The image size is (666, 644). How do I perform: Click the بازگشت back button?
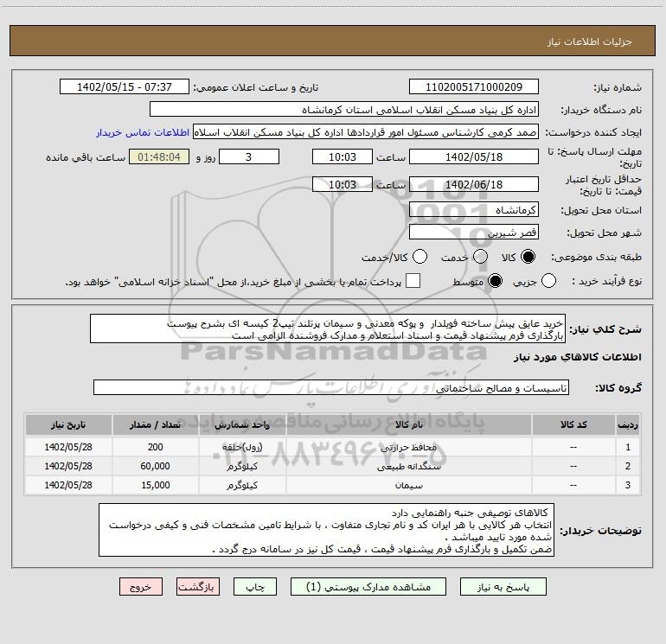click(198, 587)
